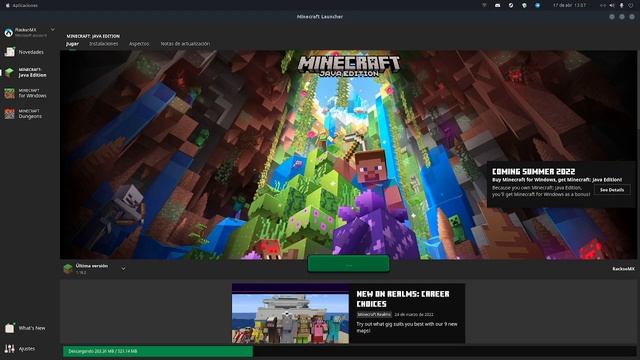This screenshot has width=640, height=360.
Task: Click the Minecraft Java Edition header title
Action: pos(93,36)
